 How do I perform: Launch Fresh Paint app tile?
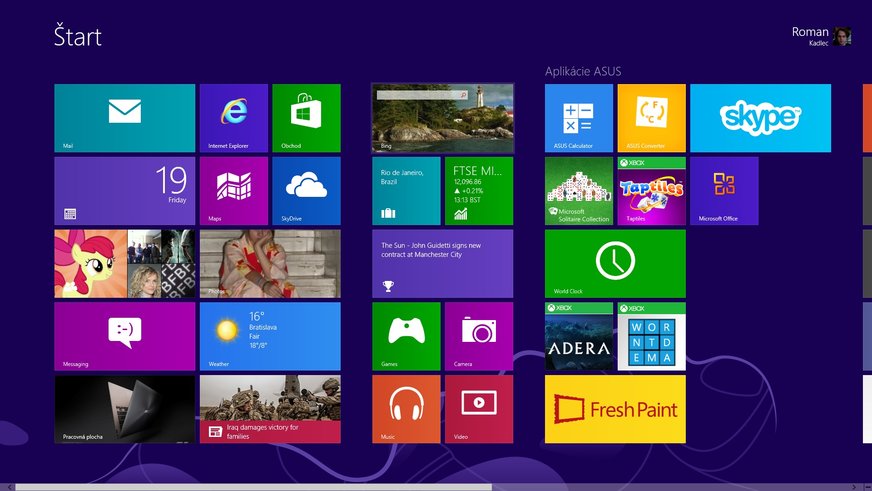pos(615,409)
